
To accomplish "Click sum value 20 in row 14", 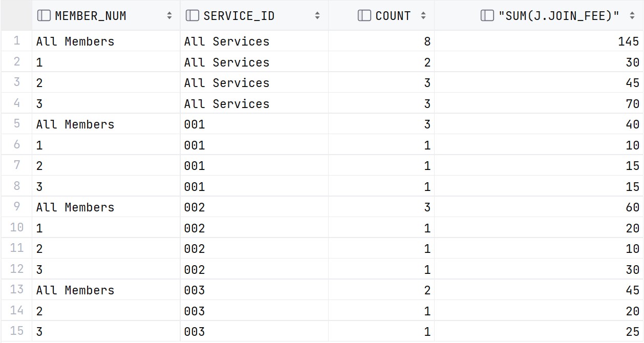I will pyautogui.click(x=539, y=311).
